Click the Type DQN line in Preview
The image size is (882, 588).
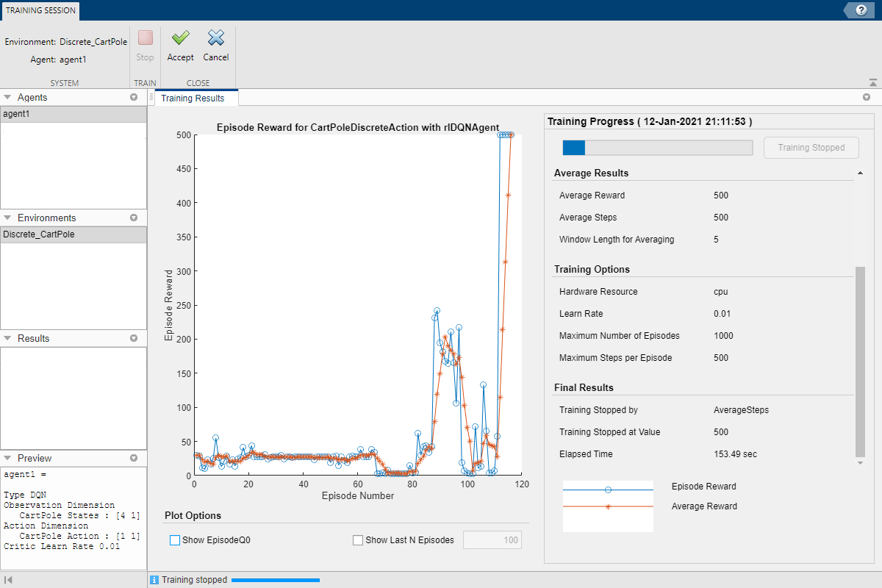click(25, 495)
